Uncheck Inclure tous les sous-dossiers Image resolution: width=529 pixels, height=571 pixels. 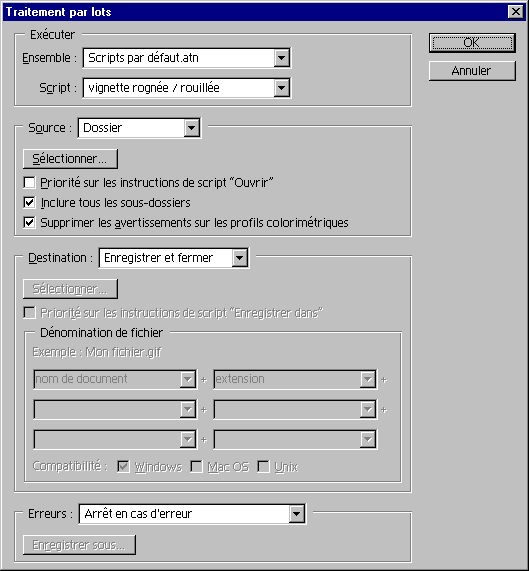pyautogui.click(x=29, y=202)
